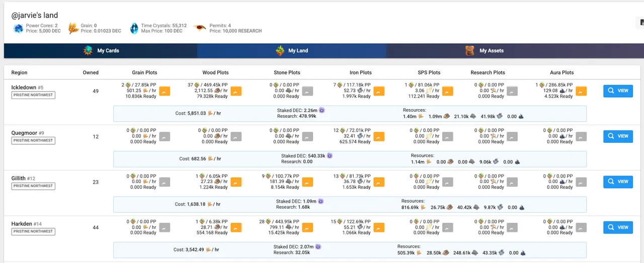This screenshot has width=644, height=263.
Task: Open the My Cards tab
Action: (x=101, y=51)
